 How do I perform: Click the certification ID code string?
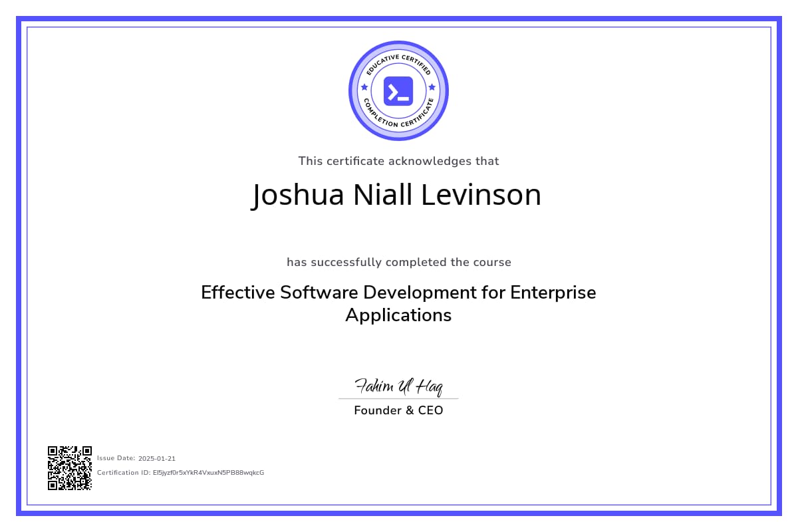tap(208, 473)
